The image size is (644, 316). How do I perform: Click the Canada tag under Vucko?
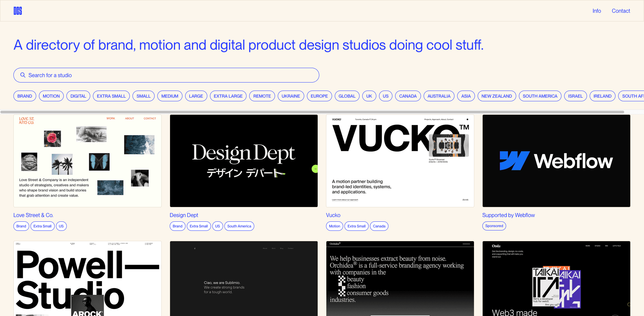tap(379, 226)
